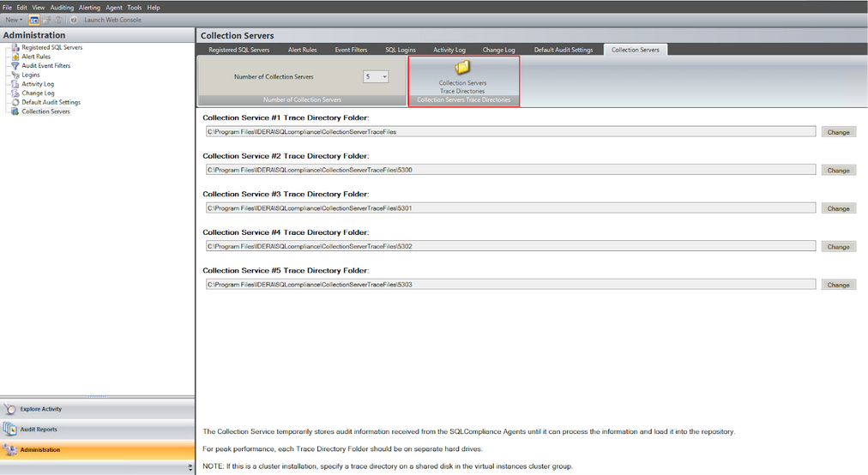Click Launch Web Console in toolbar
The height and width of the screenshot is (475, 868).
click(x=113, y=20)
